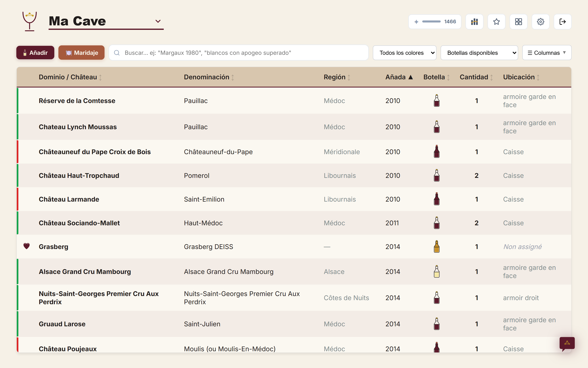Open the statistics bar chart icon

coord(474,22)
